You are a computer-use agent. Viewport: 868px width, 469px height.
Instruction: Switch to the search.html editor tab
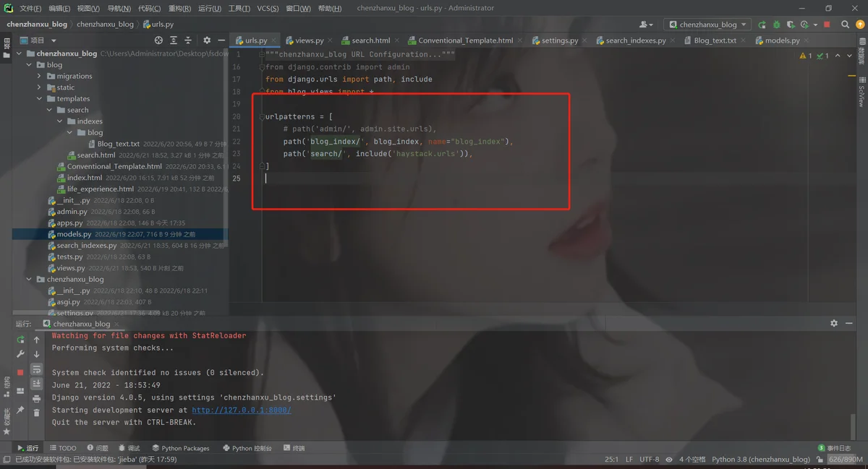[371, 40]
